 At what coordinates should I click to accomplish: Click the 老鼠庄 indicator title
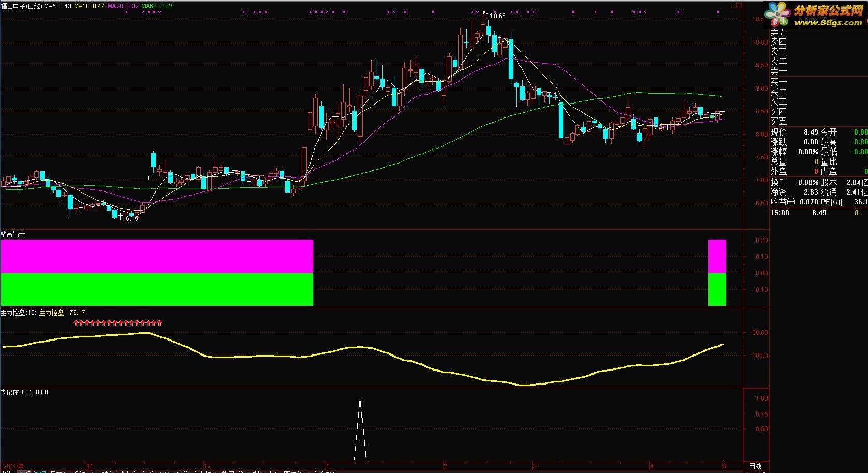[10, 392]
